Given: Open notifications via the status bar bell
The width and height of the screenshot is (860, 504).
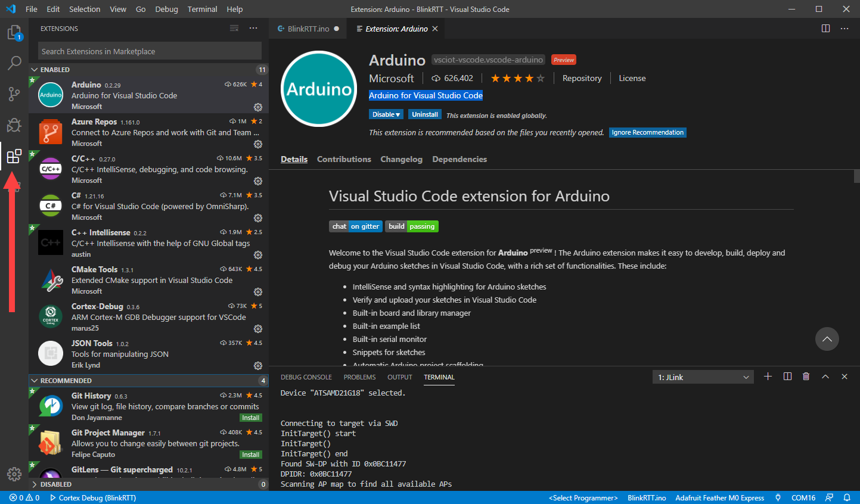Looking at the screenshot, I should [x=847, y=497].
